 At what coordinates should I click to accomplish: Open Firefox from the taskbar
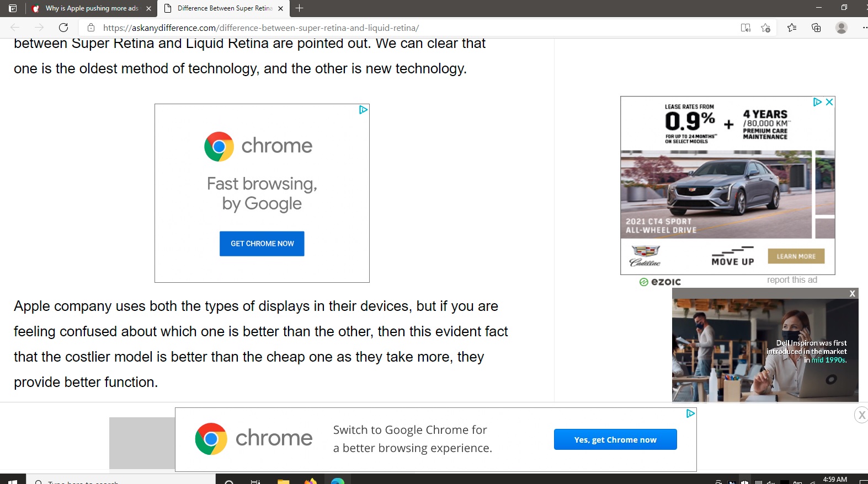pos(311,481)
